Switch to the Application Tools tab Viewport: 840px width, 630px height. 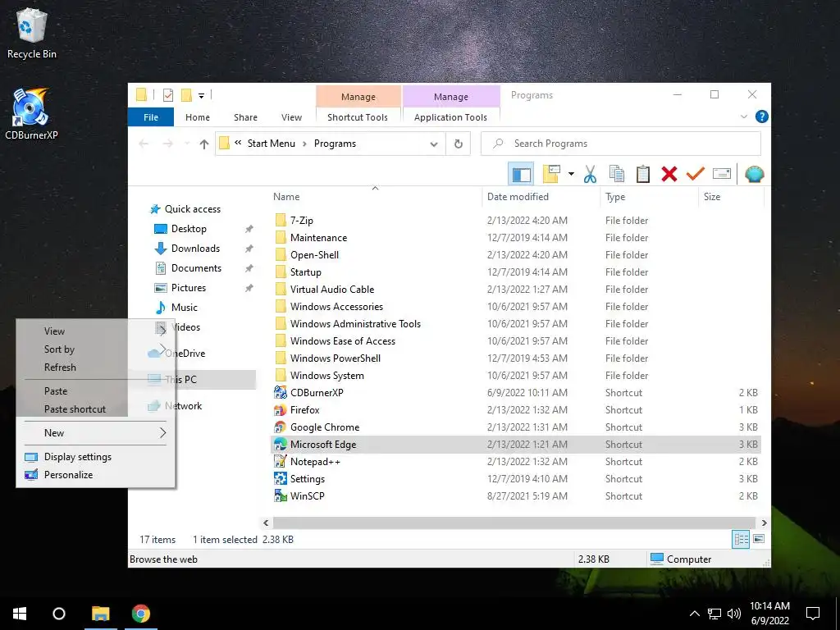click(x=450, y=116)
